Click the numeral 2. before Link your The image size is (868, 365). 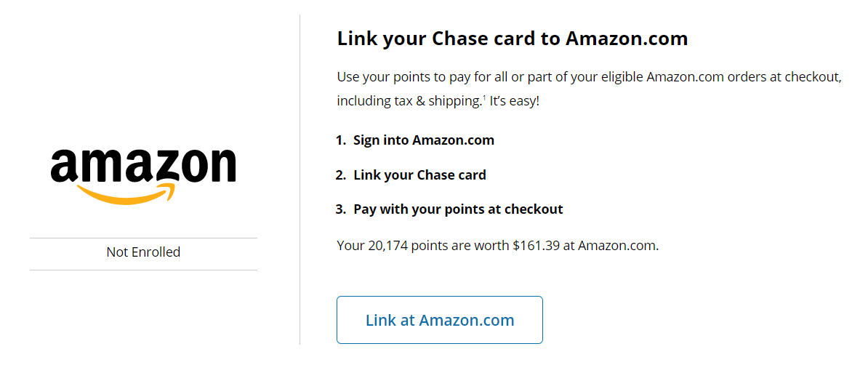click(340, 175)
